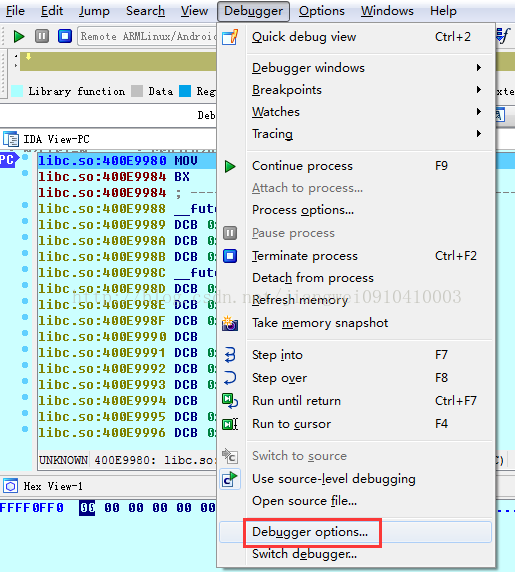Image resolution: width=515 pixels, height=572 pixels.
Task: Expand the Tracing submenu
Action: (479, 134)
